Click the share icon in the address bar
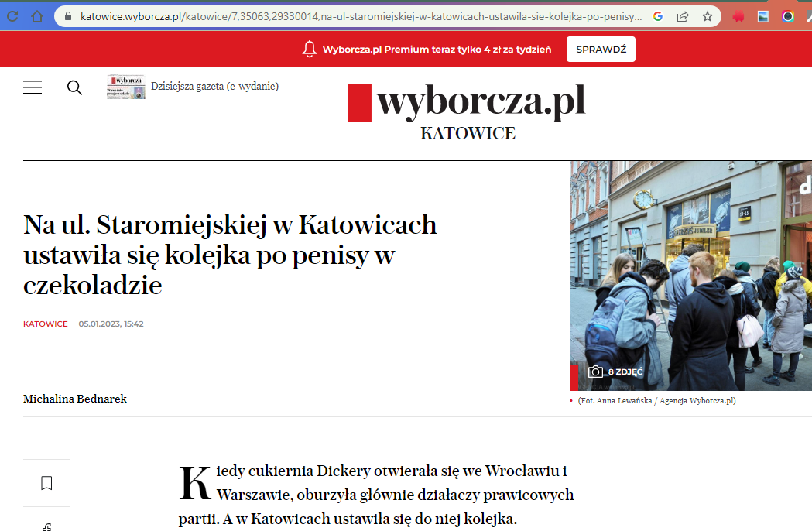Viewport: 812px width, 531px height. 683,16
